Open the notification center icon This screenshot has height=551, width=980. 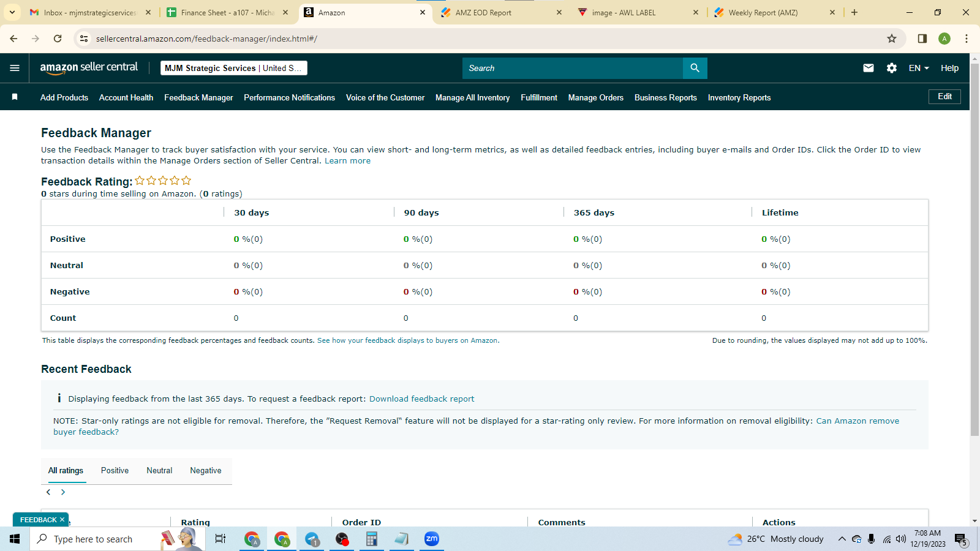pyautogui.click(x=961, y=539)
